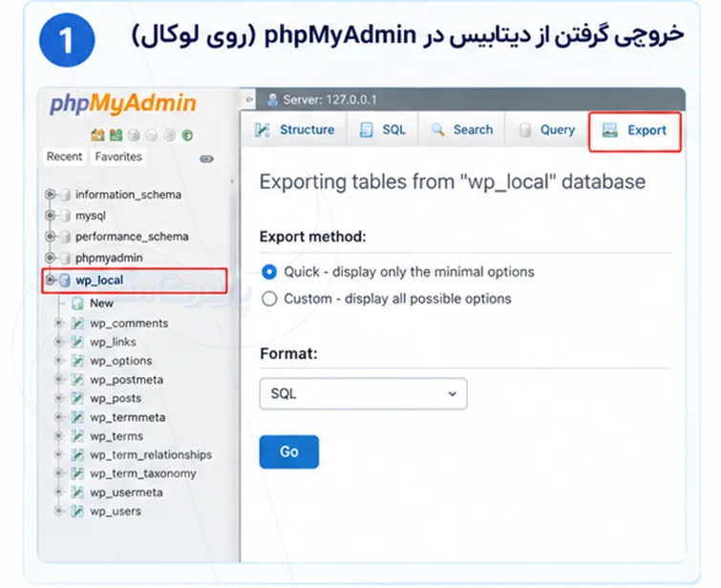
Task: Select mysql database name
Action: click(x=91, y=216)
